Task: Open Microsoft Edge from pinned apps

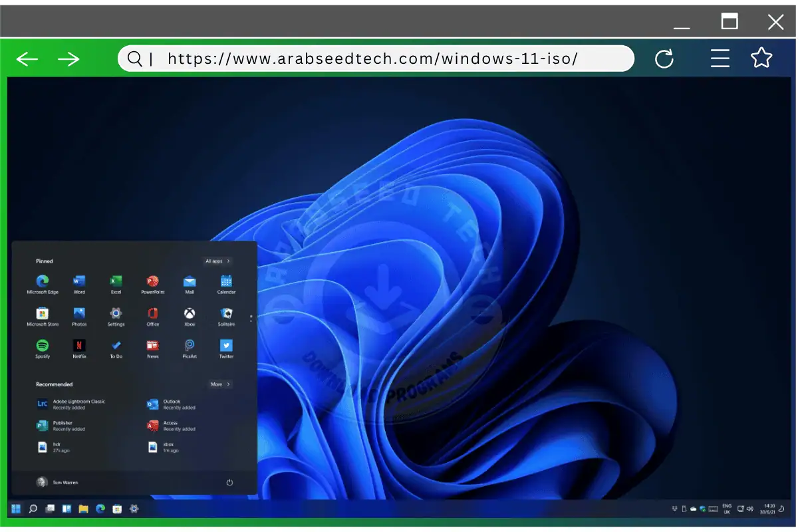Action: click(x=43, y=281)
